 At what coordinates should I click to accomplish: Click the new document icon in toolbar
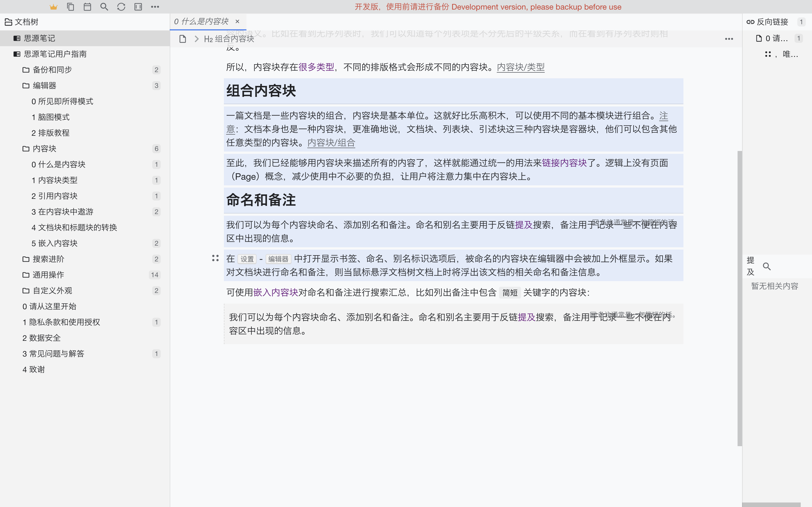[x=70, y=7]
